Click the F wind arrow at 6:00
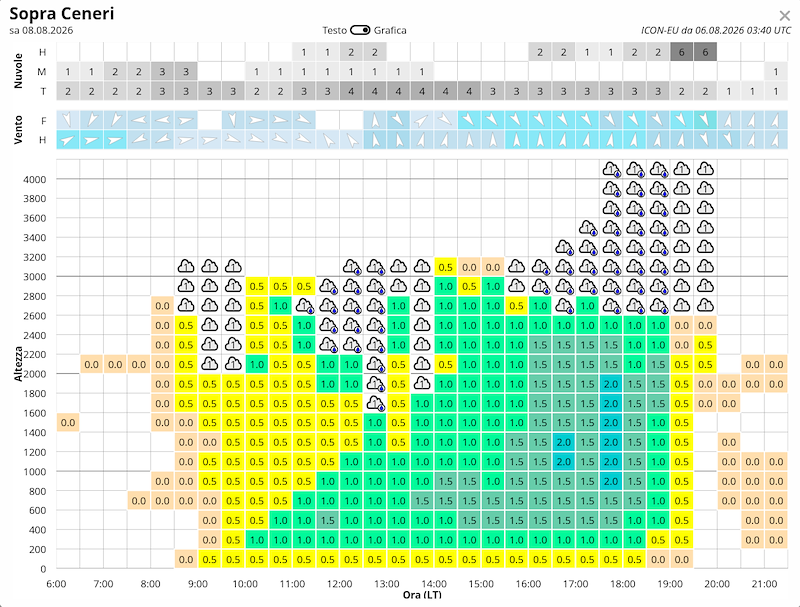Screen dimensions: 800x607 (x=68, y=120)
